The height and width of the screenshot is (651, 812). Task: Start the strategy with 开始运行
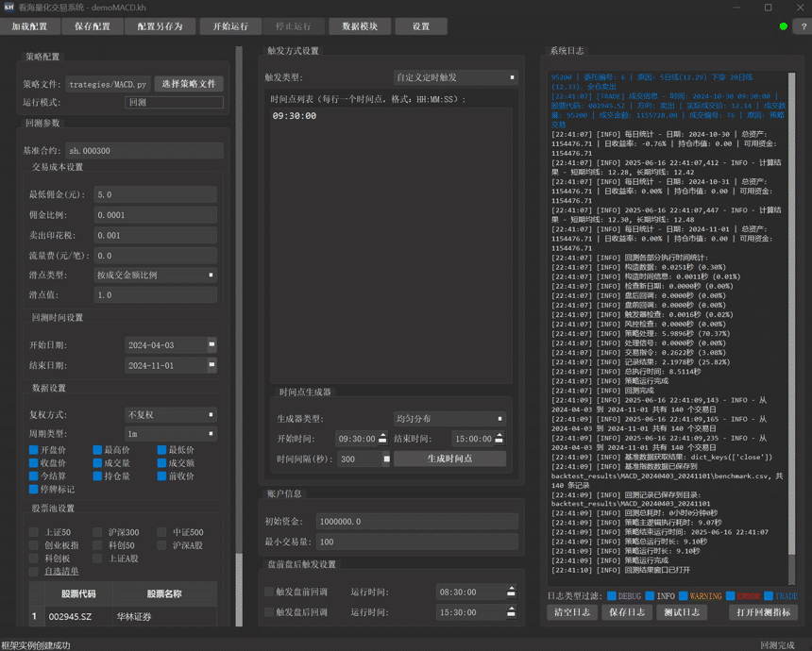[230, 26]
